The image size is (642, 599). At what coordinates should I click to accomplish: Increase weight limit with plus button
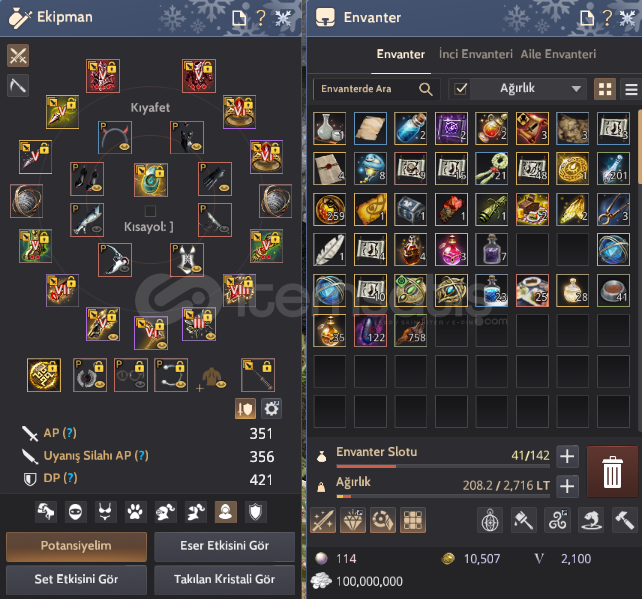pyautogui.click(x=567, y=486)
